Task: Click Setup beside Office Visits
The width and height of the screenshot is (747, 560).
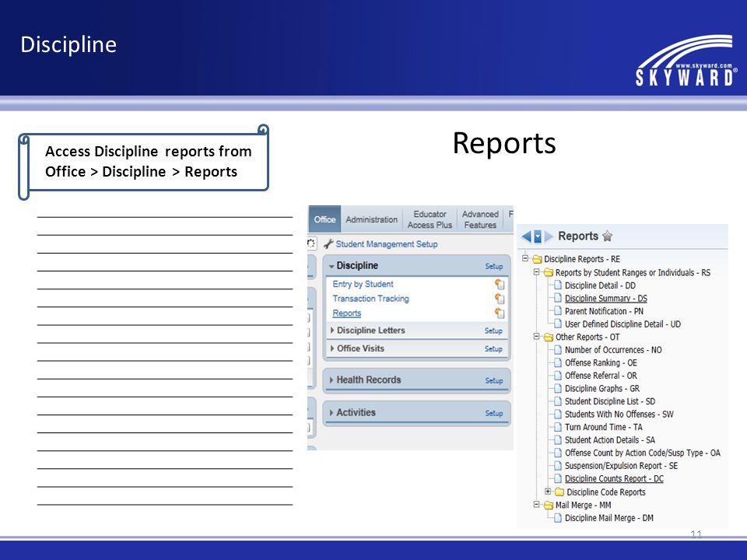Action: coord(493,348)
